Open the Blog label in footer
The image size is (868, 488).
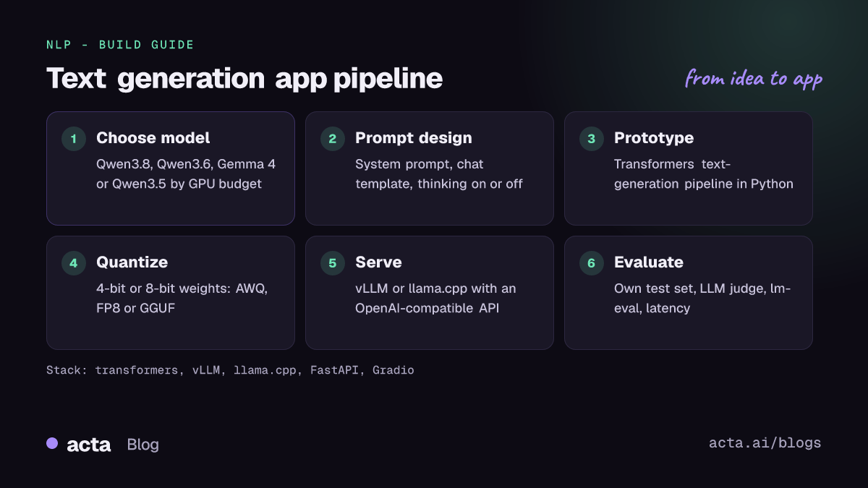(142, 445)
